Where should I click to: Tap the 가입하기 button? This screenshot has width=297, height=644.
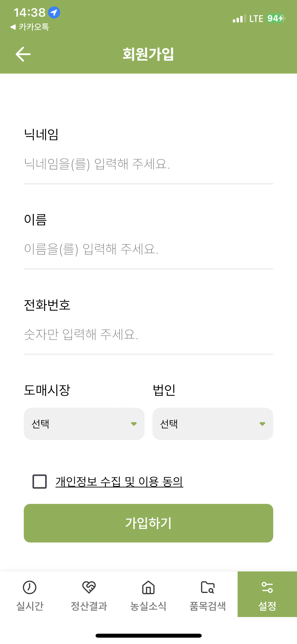tap(148, 523)
